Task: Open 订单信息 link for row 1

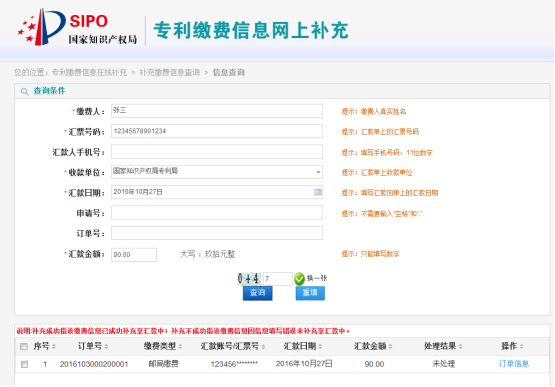Action: pos(514,364)
